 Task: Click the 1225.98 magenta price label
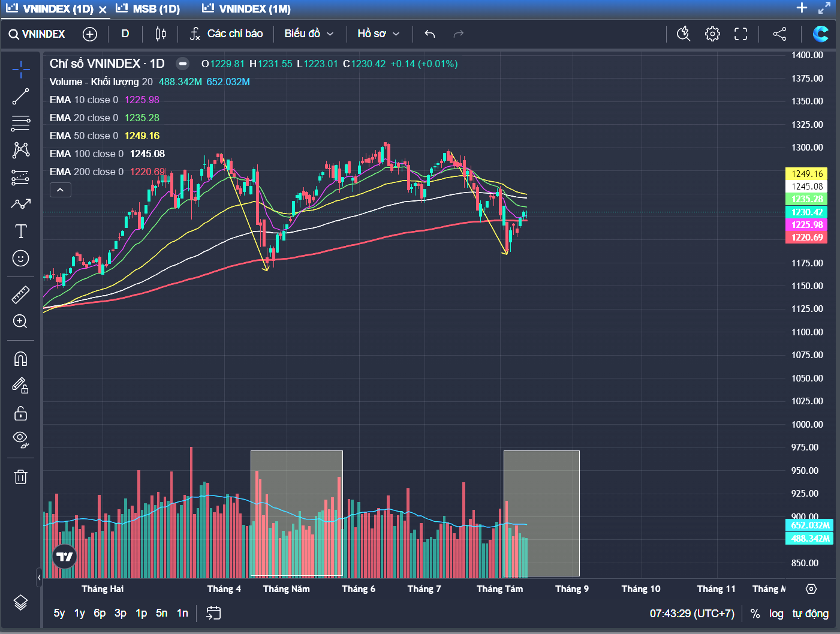806,225
